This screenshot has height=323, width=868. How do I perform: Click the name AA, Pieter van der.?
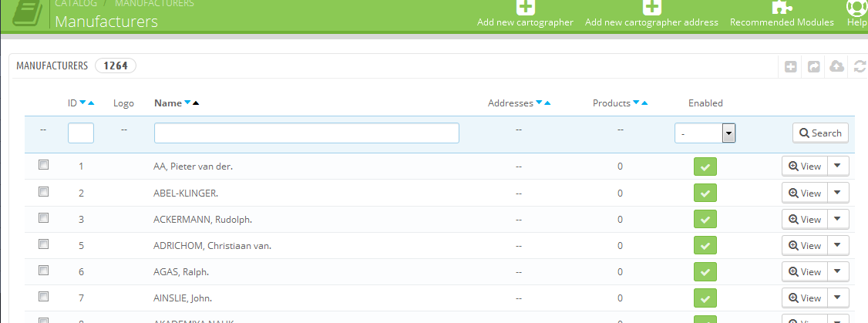(x=193, y=167)
